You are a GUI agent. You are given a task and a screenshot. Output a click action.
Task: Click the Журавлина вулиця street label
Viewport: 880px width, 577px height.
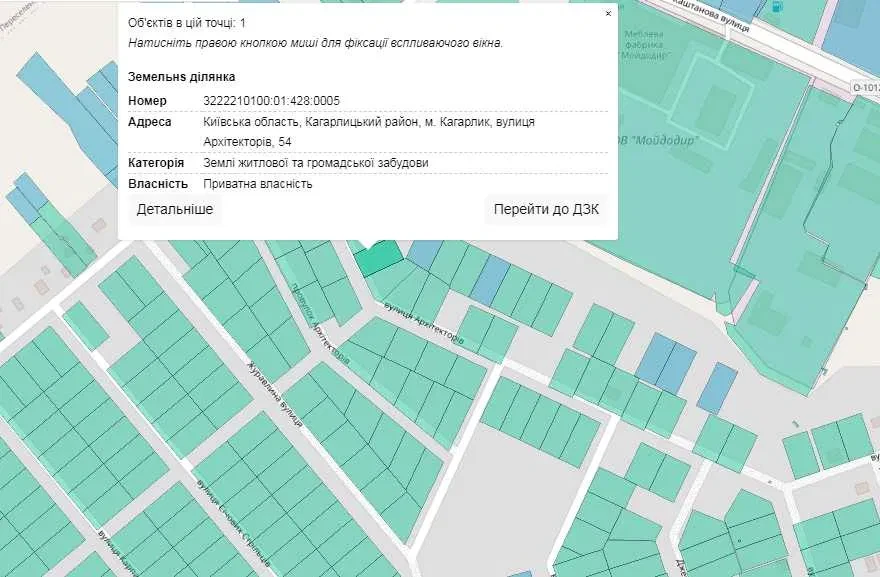click(x=275, y=394)
